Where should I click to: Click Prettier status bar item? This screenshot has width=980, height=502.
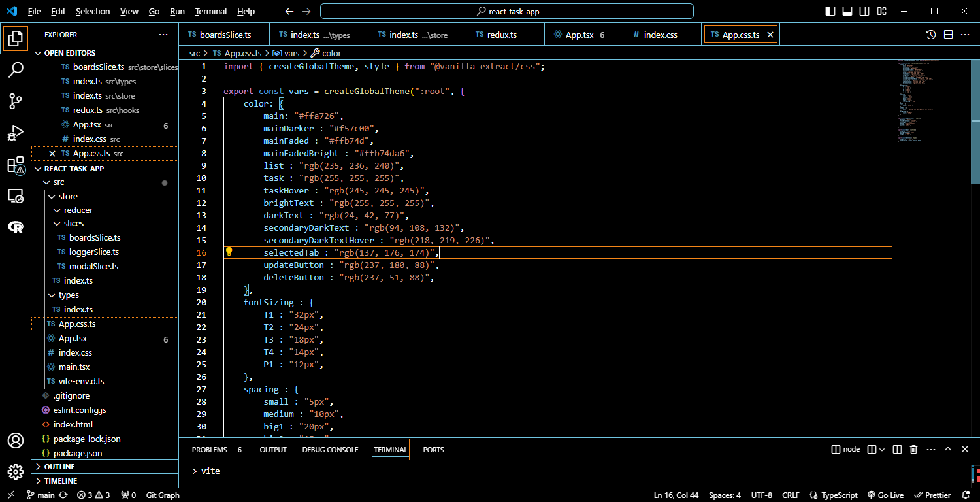(932, 495)
